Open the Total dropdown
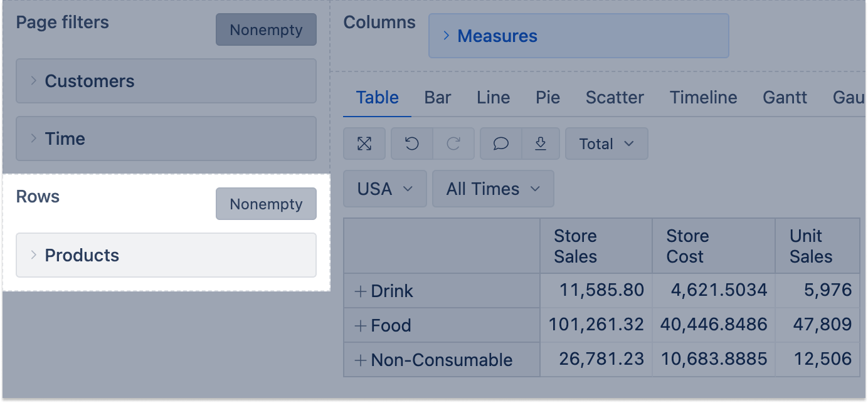 coord(606,144)
